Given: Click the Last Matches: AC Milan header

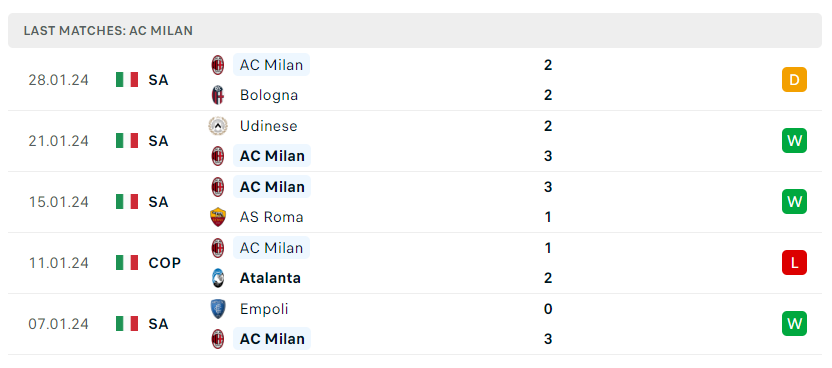Looking at the screenshot, I should coord(108,31).
